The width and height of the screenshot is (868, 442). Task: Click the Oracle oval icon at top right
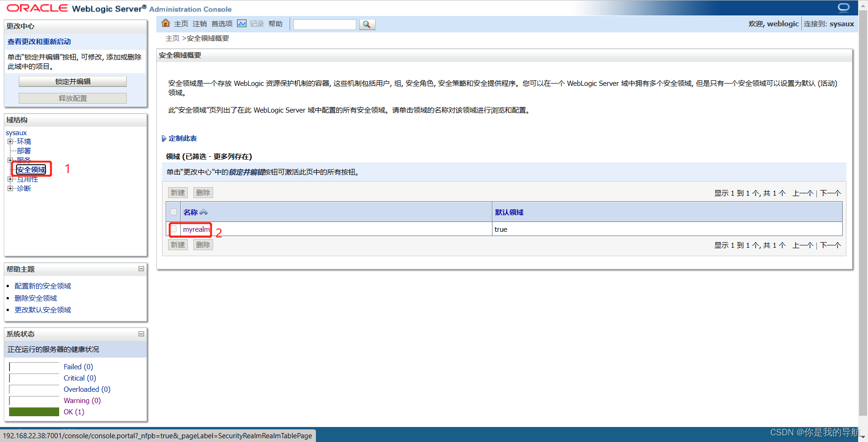pos(844,8)
